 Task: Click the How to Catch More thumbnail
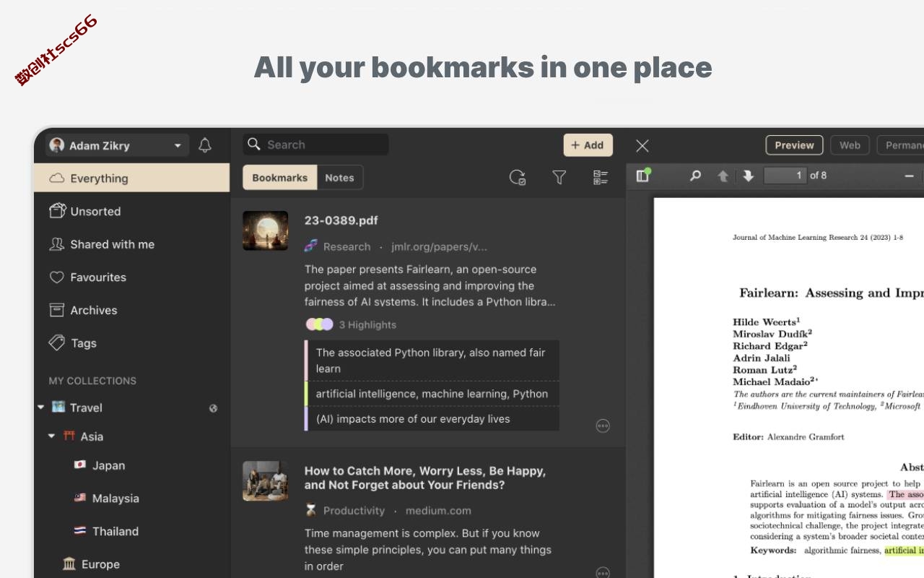[265, 481]
